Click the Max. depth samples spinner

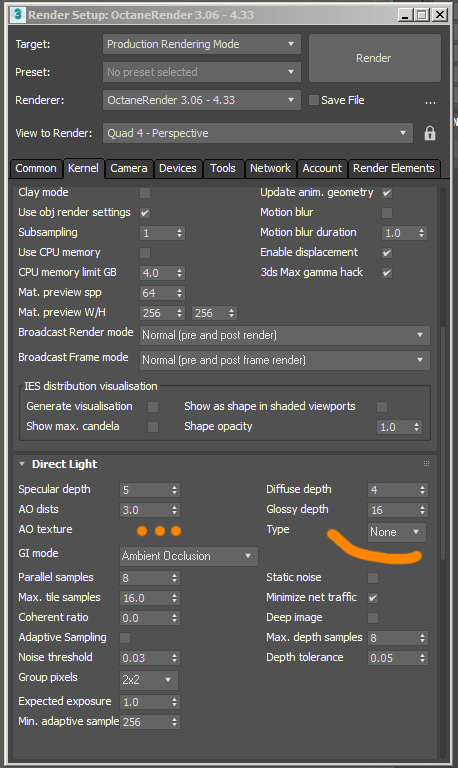[422, 638]
